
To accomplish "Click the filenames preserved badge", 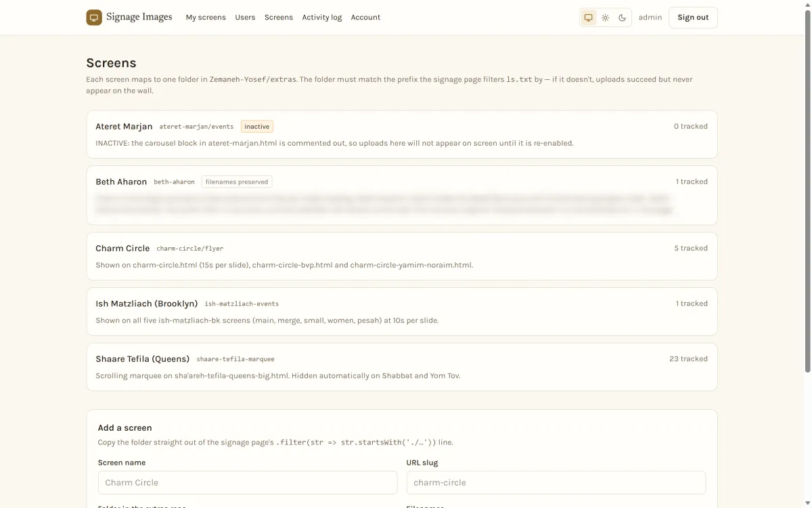I will (237, 182).
